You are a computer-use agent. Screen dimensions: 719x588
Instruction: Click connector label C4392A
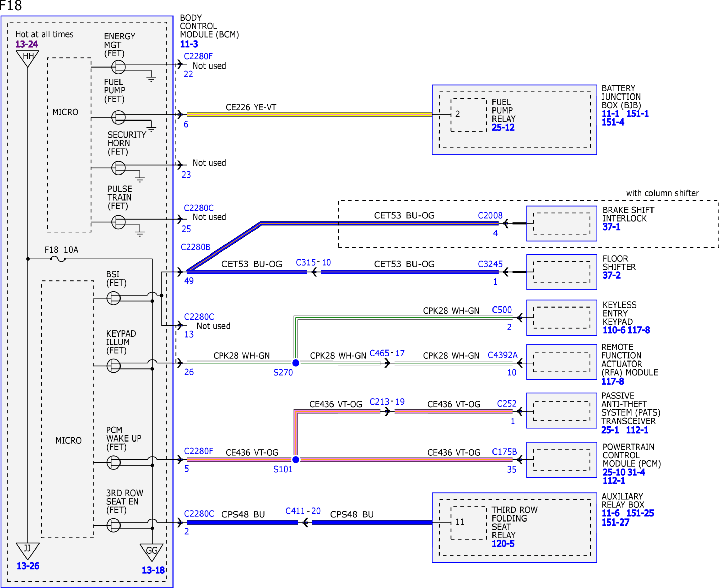click(x=503, y=355)
